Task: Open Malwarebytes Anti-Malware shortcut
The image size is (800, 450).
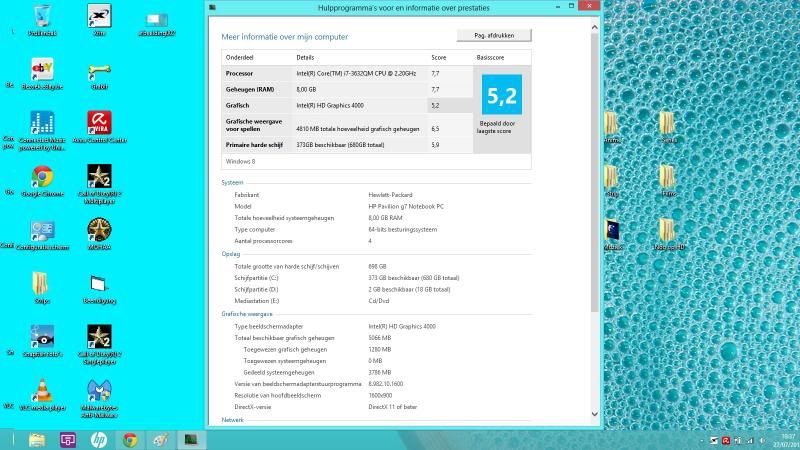Action: tap(99, 398)
